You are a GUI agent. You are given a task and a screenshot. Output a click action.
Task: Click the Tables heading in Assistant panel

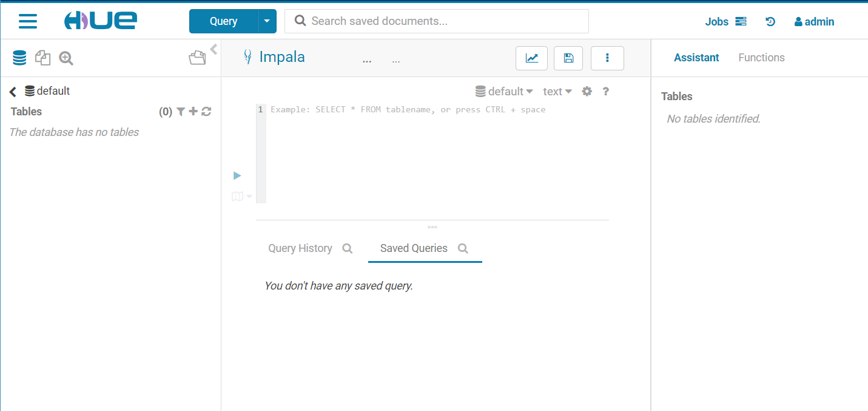click(677, 97)
